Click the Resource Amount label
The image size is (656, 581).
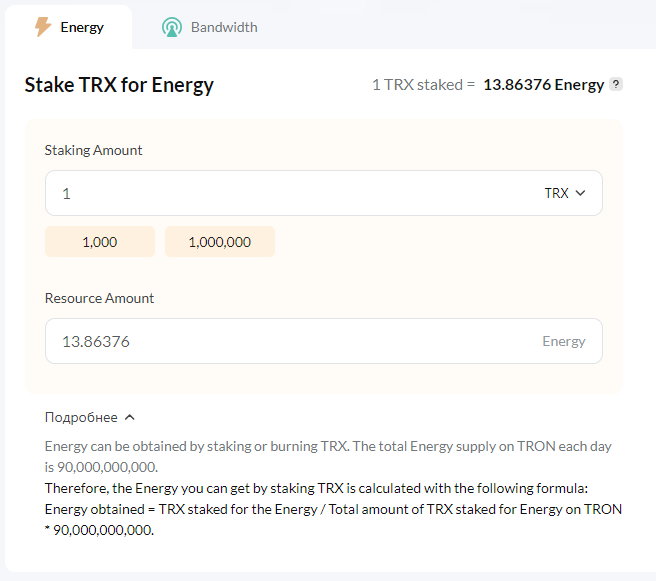click(99, 298)
